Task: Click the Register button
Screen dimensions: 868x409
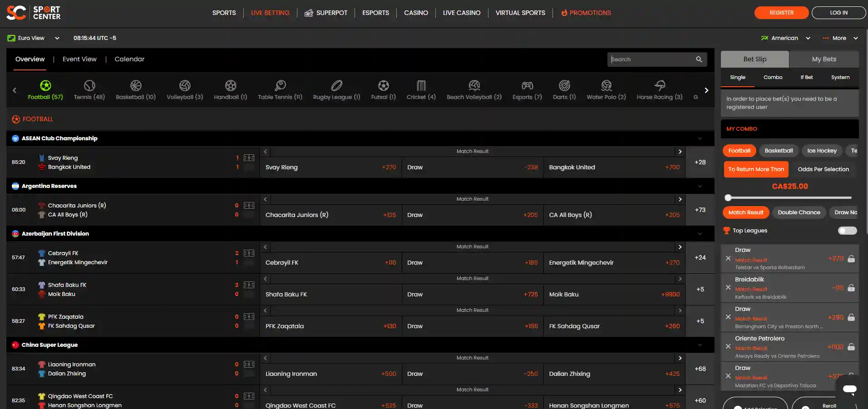Action: click(781, 13)
